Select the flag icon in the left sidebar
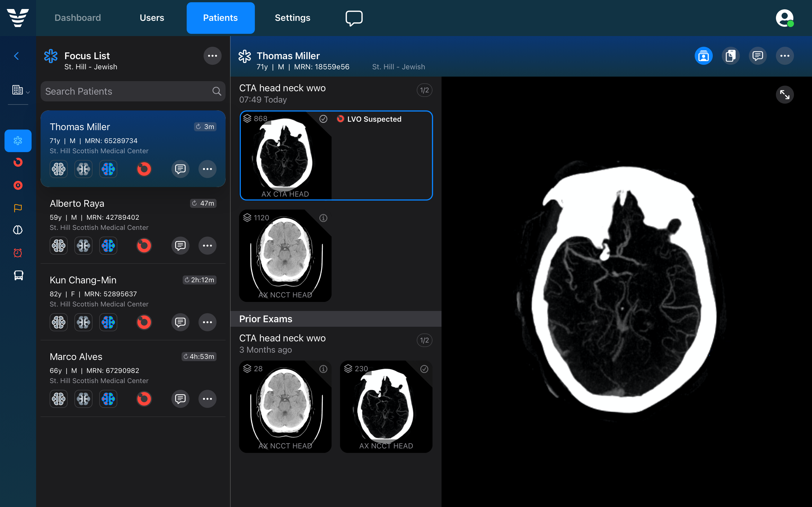Image resolution: width=812 pixels, height=507 pixels. pos(18,208)
